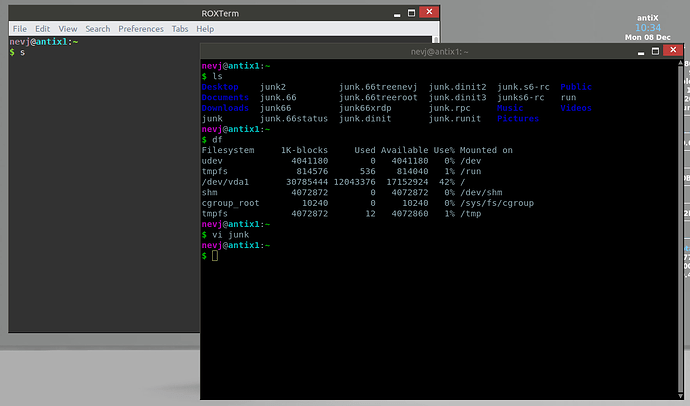
Task: Expand the Tabs menu in ROXTerm
Action: (x=180, y=30)
